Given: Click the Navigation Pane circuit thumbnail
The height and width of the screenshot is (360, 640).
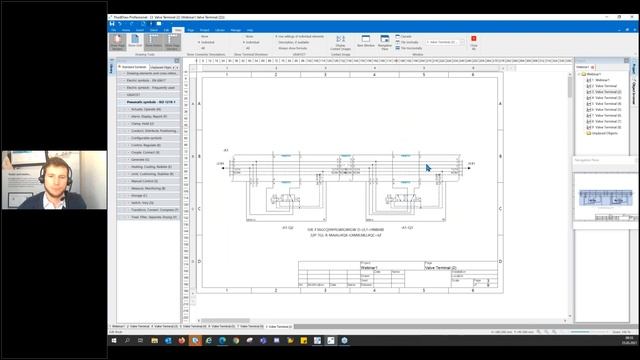Looking at the screenshot, I should point(606,199).
